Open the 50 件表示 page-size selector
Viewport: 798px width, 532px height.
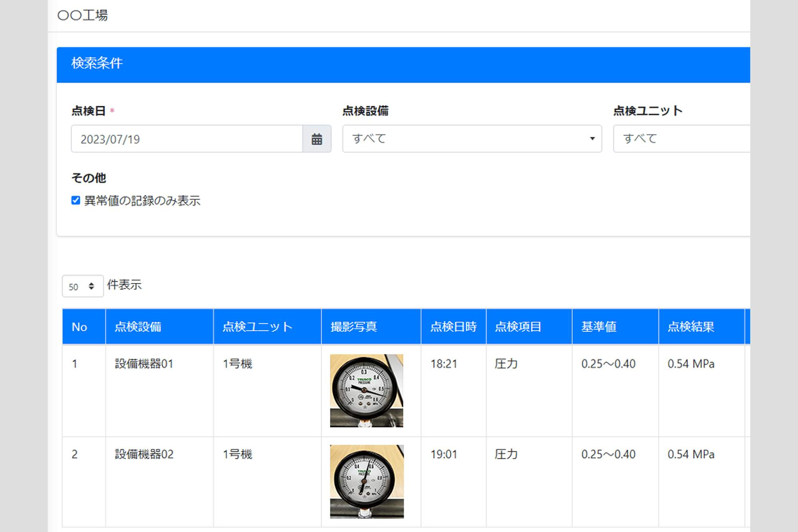[82, 286]
